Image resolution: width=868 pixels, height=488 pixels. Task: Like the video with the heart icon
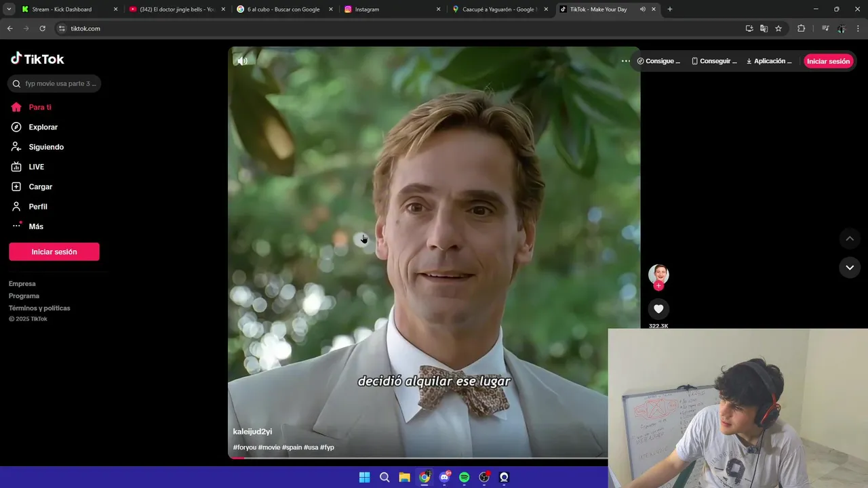pos(658,309)
